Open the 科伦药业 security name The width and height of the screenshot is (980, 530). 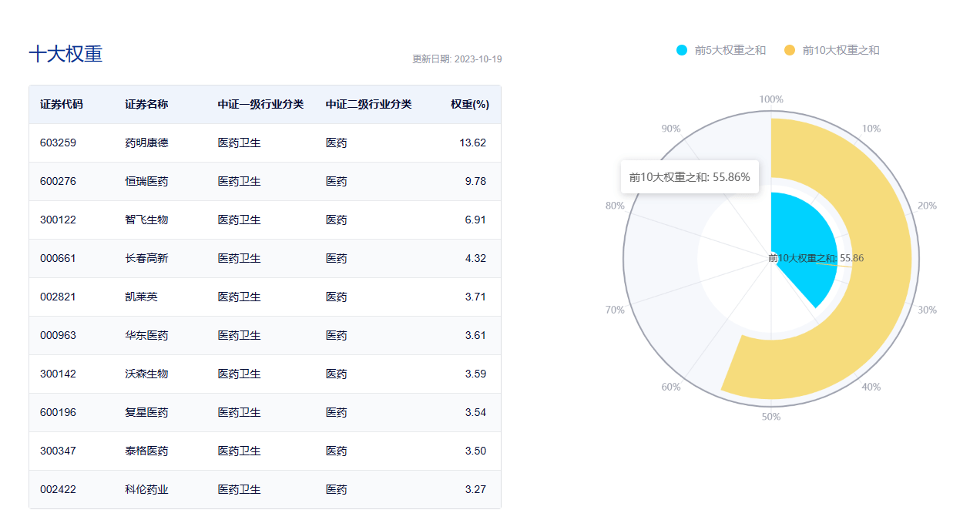(146, 490)
